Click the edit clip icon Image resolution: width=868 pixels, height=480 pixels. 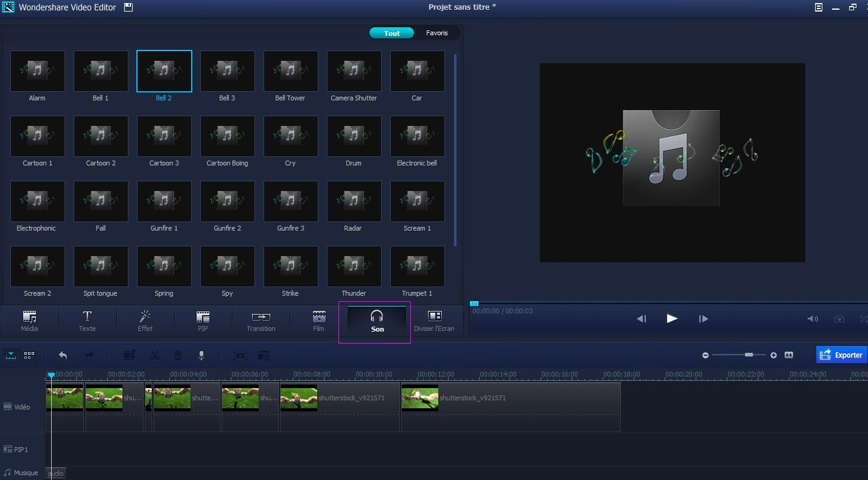click(x=130, y=355)
